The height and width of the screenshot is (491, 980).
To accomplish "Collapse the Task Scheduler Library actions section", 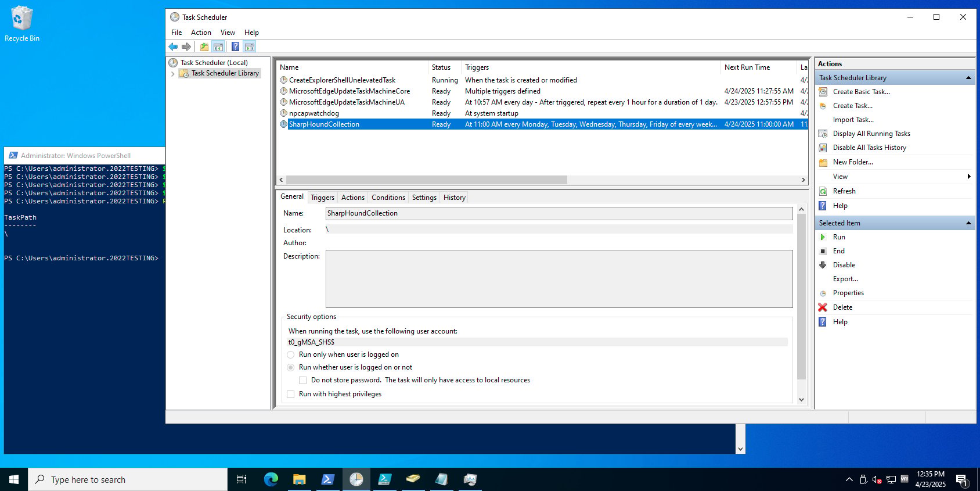I will pyautogui.click(x=968, y=78).
